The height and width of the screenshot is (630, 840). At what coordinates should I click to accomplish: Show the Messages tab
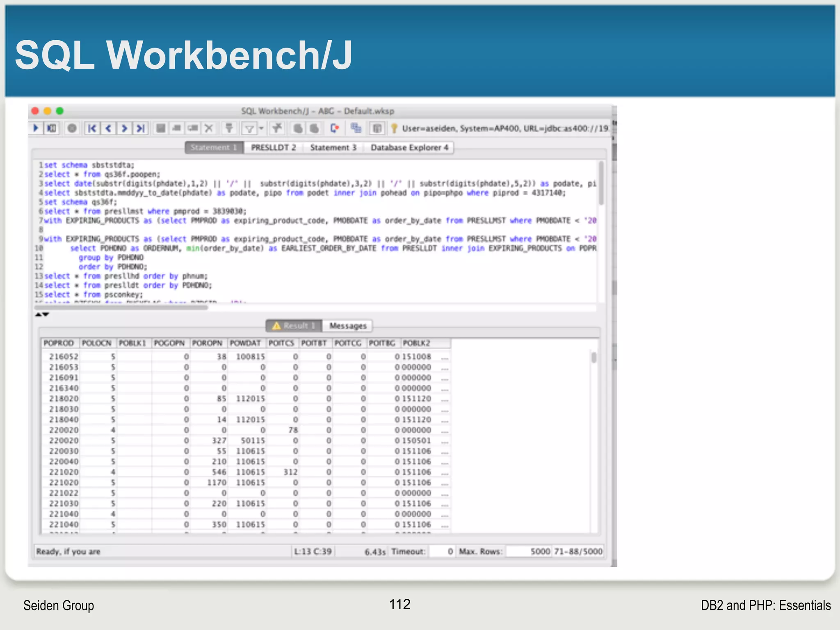tap(348, 326)
